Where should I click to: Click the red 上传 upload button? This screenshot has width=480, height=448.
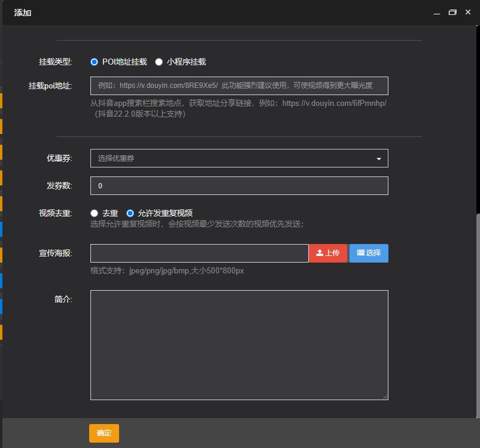327,253
